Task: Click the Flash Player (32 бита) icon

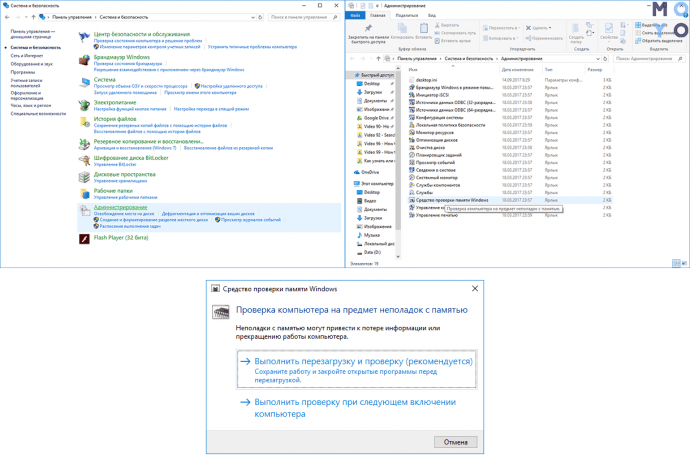Action: point(84,239)
